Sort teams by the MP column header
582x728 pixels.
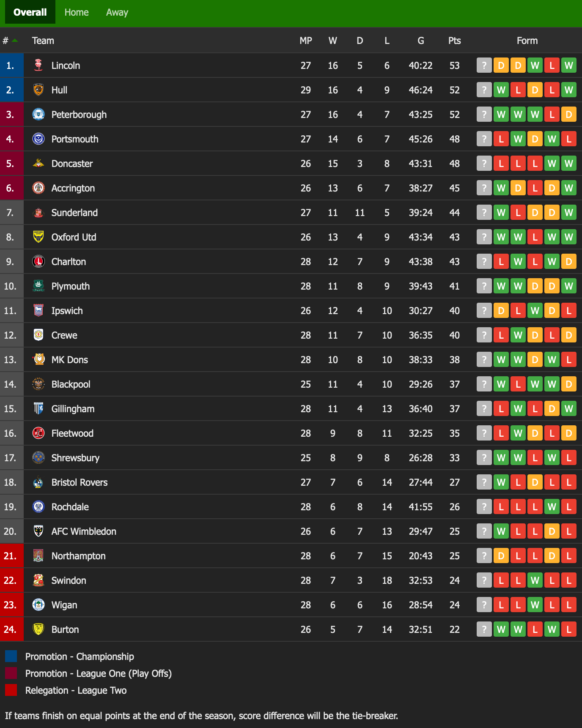[x=305, y=41]
